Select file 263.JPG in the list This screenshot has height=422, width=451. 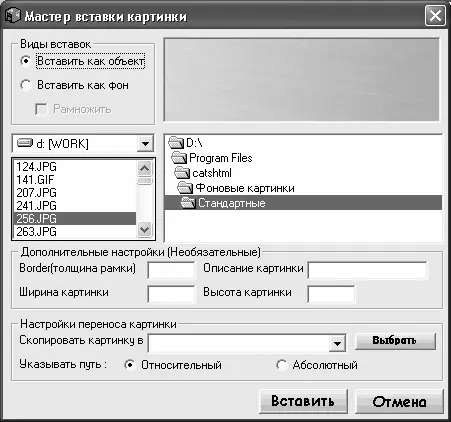pyautogui.click(x=75, y=232)
